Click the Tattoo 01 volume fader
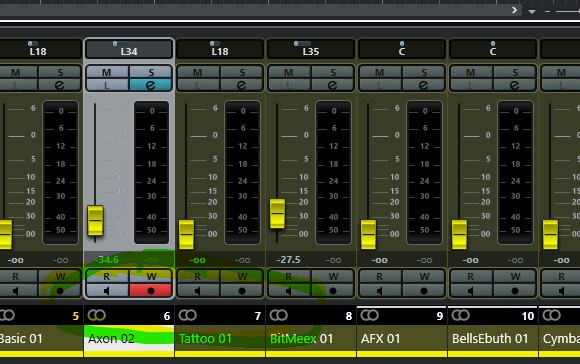The width and height of the screenshot is (580, 364). pyautogui.click(x=186, y=235)
